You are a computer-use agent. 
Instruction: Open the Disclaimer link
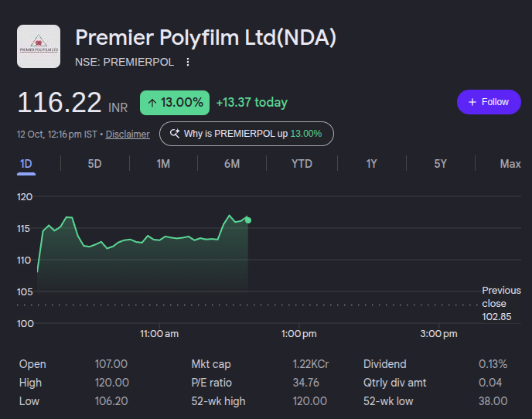click(x=128, y=135)
